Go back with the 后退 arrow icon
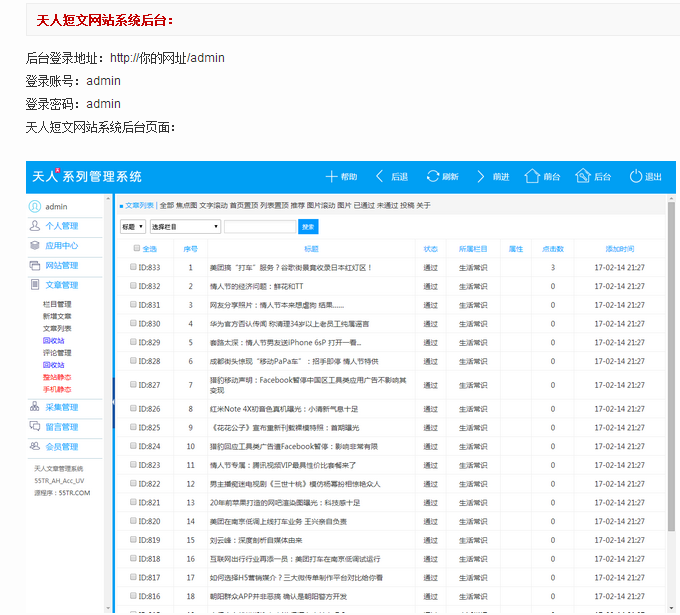The width and height of the screenshot is (680, 615). pos(380,177)
